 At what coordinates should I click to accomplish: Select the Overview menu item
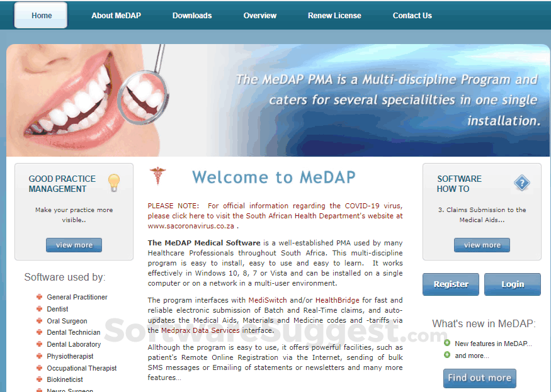coord(259,16)
